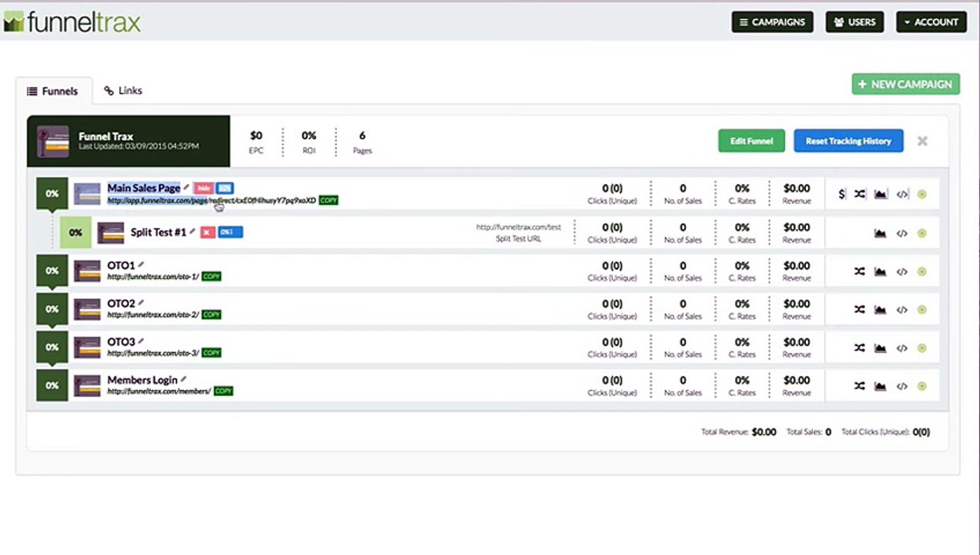Edit OTO2 name with pencil icon
Viewport: 980px width, 555px height.
[x=140, y=303]
